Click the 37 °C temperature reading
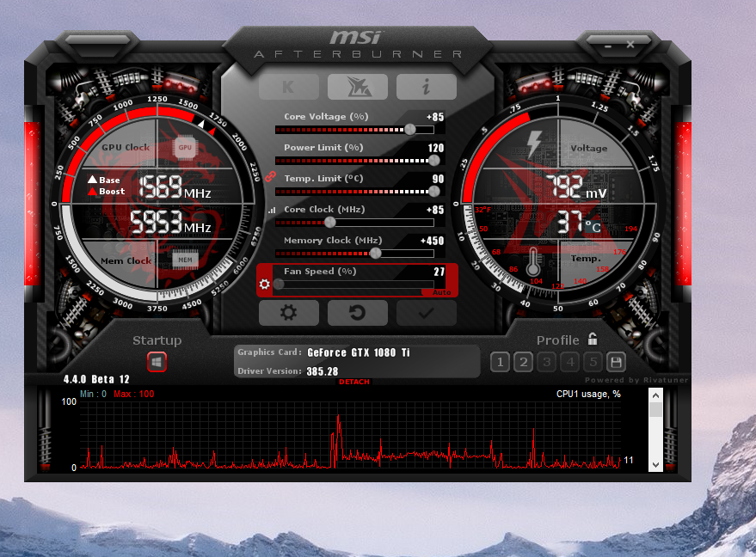 pos(579,222)
